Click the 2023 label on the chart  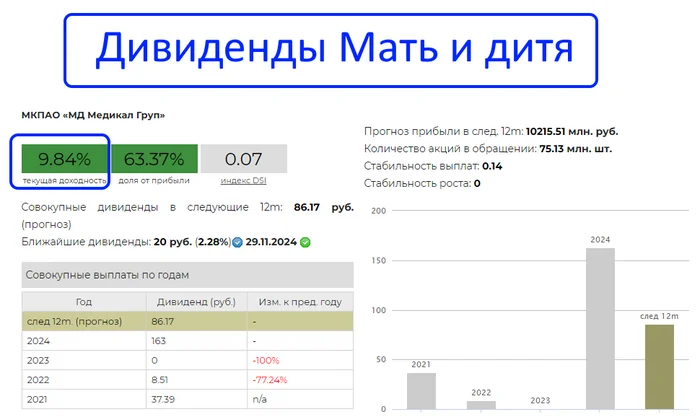[540, 400]
